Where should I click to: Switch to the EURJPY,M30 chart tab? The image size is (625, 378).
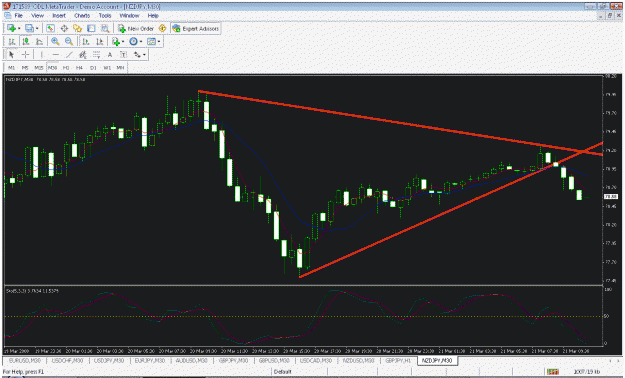(x=150, y=361)
